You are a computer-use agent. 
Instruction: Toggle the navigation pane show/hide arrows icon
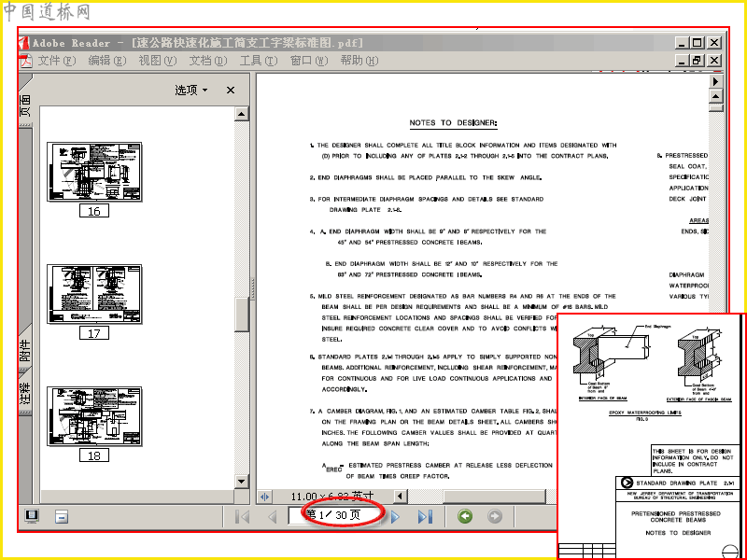click(265, 497)
